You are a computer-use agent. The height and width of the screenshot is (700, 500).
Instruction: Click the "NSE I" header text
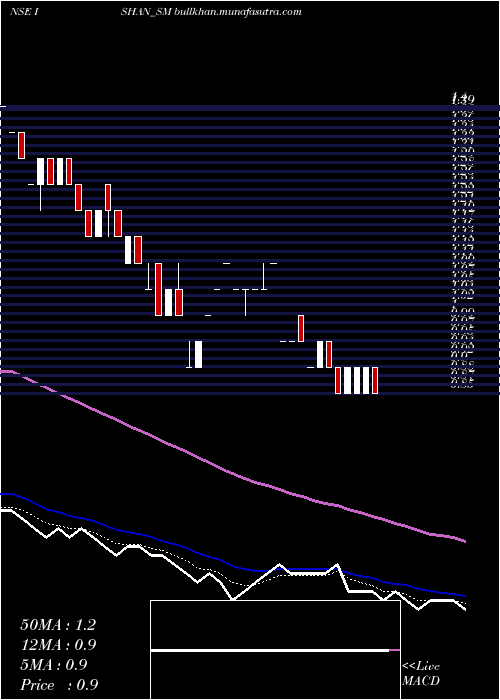pos(24,12)
